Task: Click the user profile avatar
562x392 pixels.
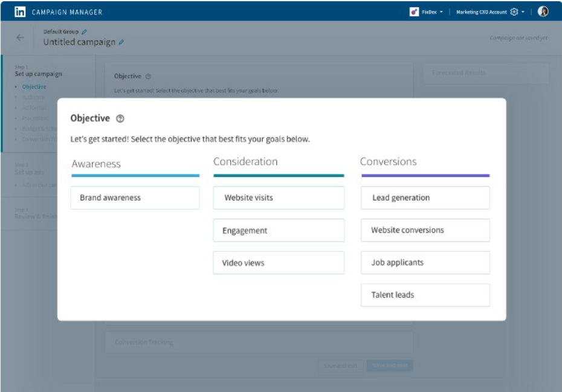Action: (543, 11)
